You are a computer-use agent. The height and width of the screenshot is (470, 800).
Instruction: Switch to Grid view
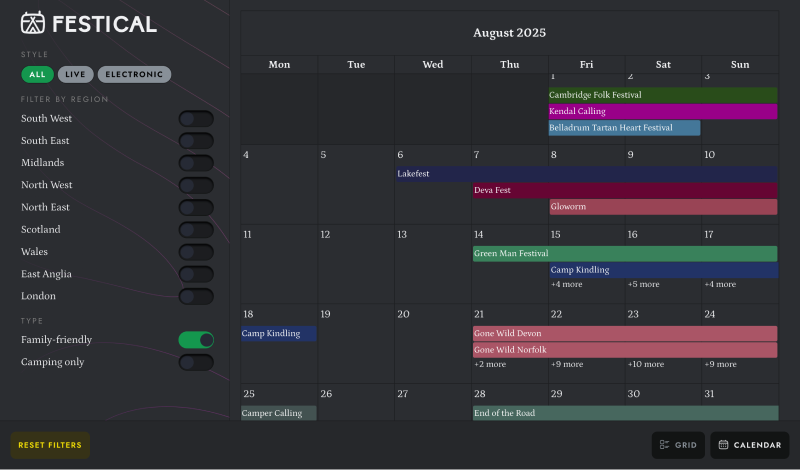tap(678, 445)
